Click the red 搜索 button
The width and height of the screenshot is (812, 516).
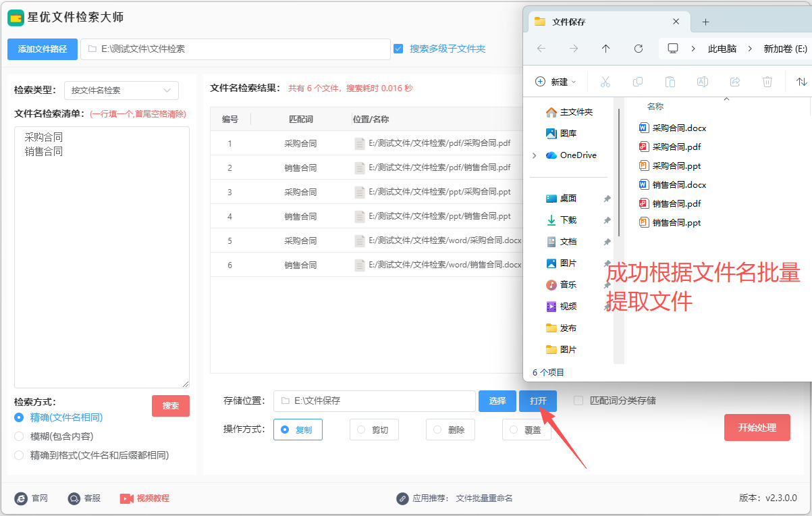pyautogui.click(x=171, y=406)
